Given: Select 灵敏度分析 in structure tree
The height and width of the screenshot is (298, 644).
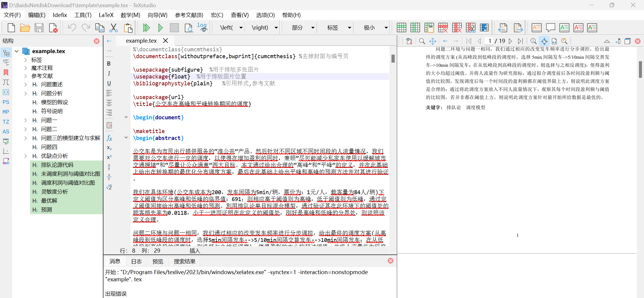Looking at the screenshot, I should [x=54, y=192].
